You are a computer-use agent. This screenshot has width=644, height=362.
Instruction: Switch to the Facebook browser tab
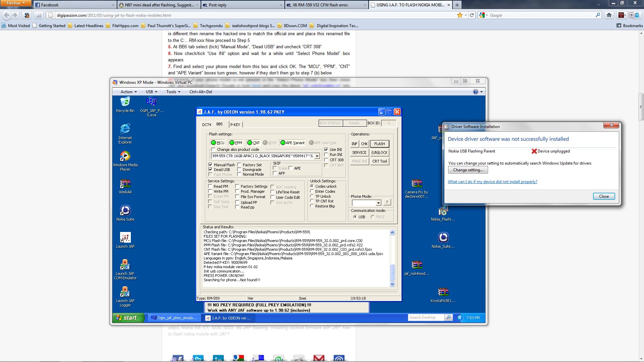[75, 5]
